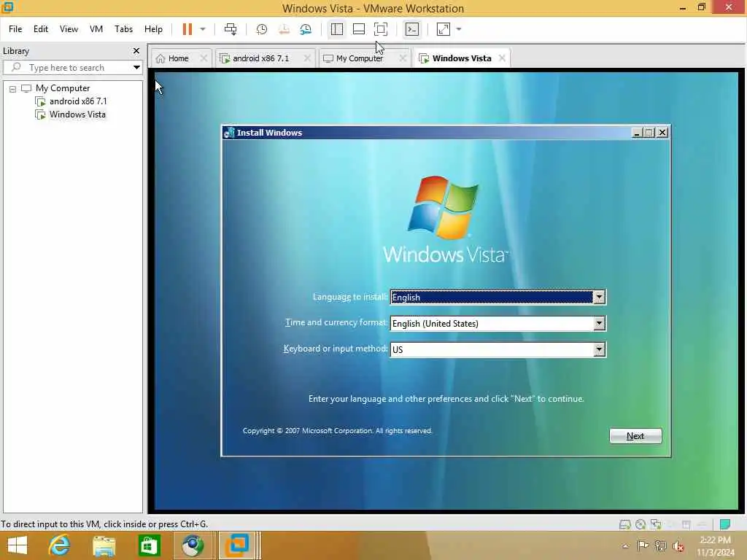The width and height of the screenshot is (747, 560).
Task: Open the File menu
Action: [x=15, y=29]
